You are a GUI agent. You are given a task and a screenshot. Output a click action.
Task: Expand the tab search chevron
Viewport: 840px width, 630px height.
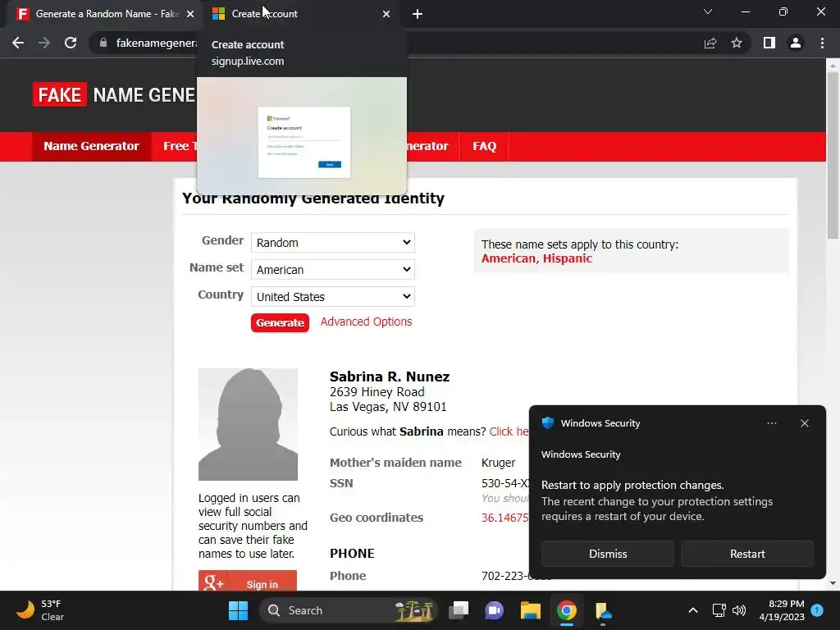(x=708, y=11)
